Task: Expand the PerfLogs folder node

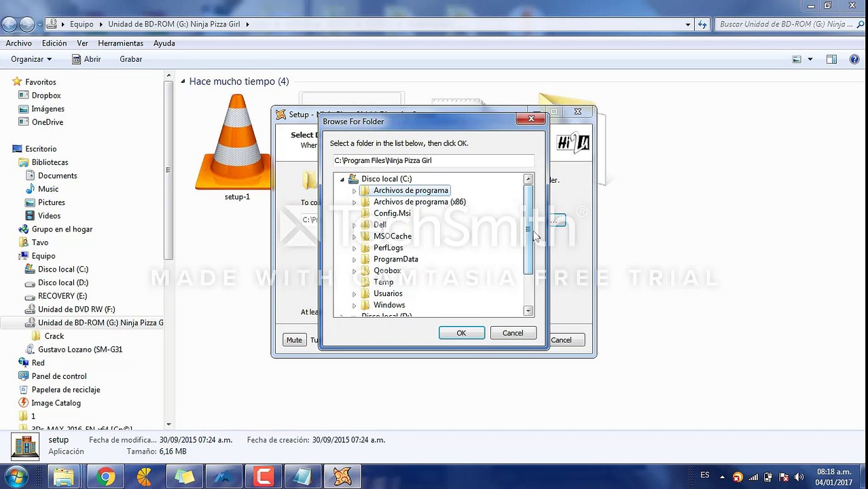Action: click(x=354, y=248)
